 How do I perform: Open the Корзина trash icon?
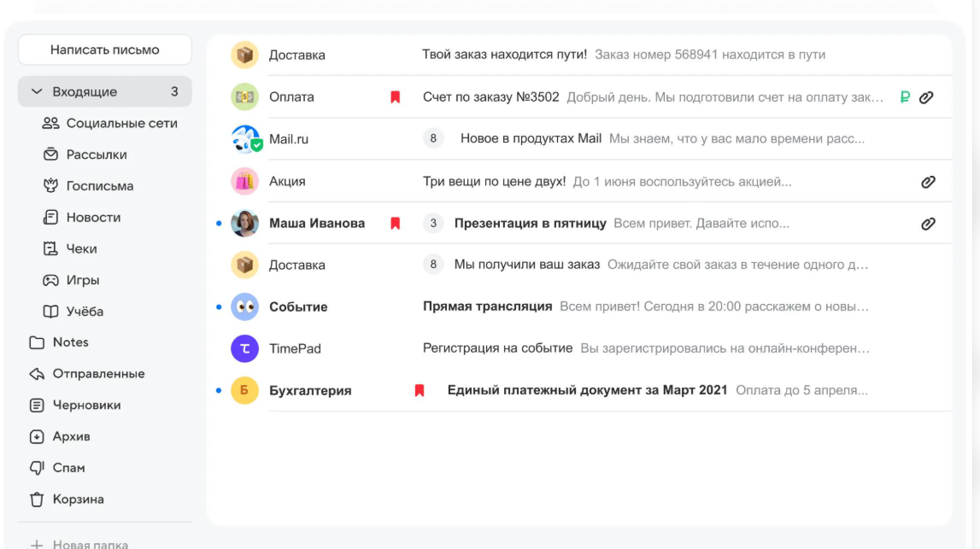37,499
